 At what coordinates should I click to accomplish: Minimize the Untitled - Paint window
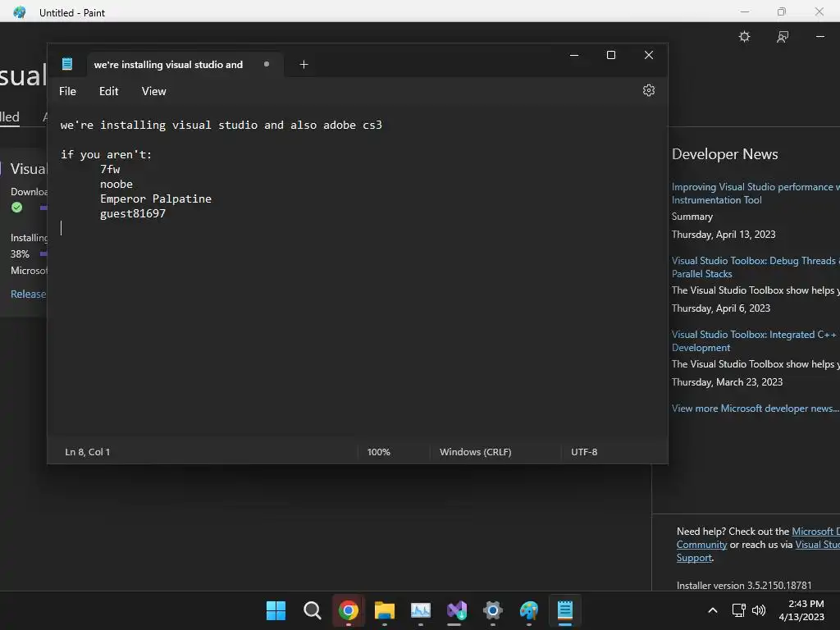pyautogui.click(x=745, y=11)
